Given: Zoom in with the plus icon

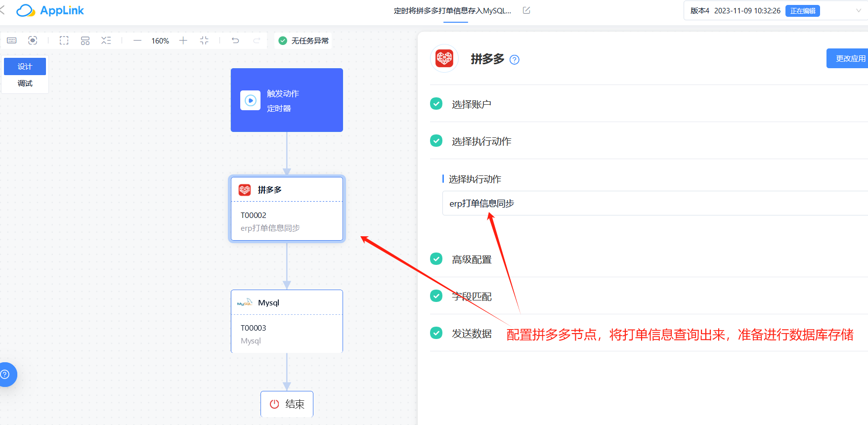Looking at the screenshot, I should pos(183,41).
